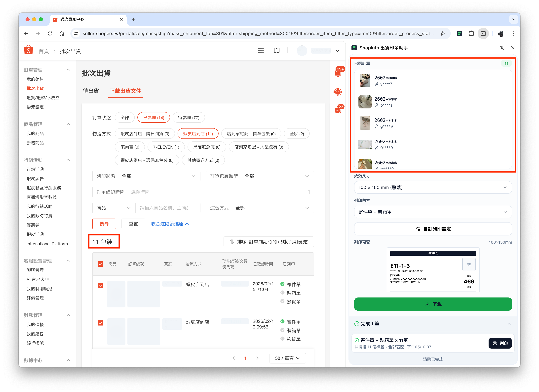
Task: Select 待處理 (77) status filter
Action: pos(189,118)
